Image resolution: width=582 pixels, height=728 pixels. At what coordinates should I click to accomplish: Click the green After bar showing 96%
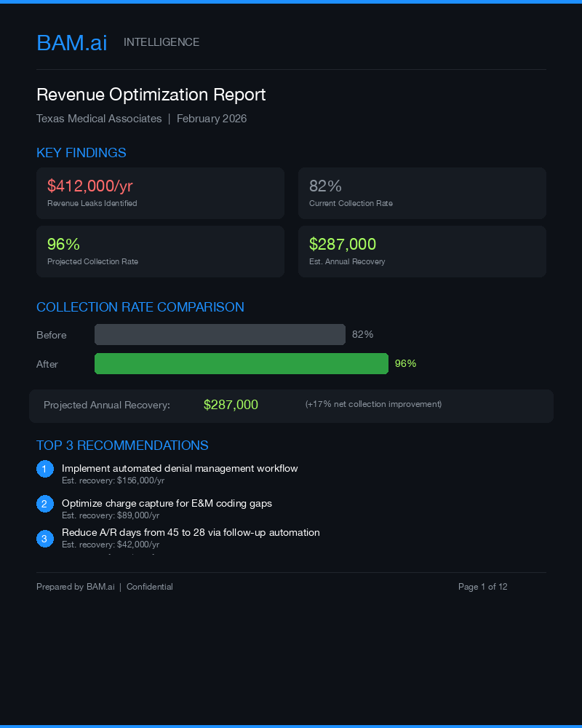pos(241,363)
